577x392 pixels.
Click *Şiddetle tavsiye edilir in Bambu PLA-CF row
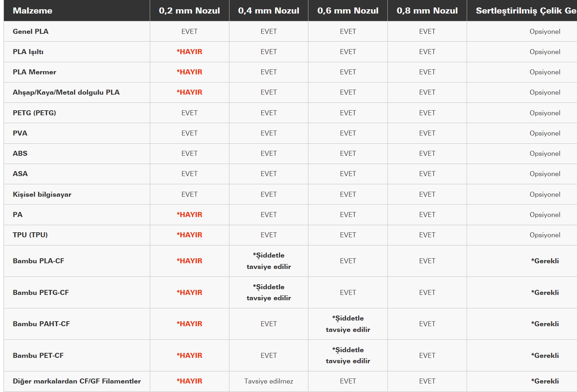point(269,261)
